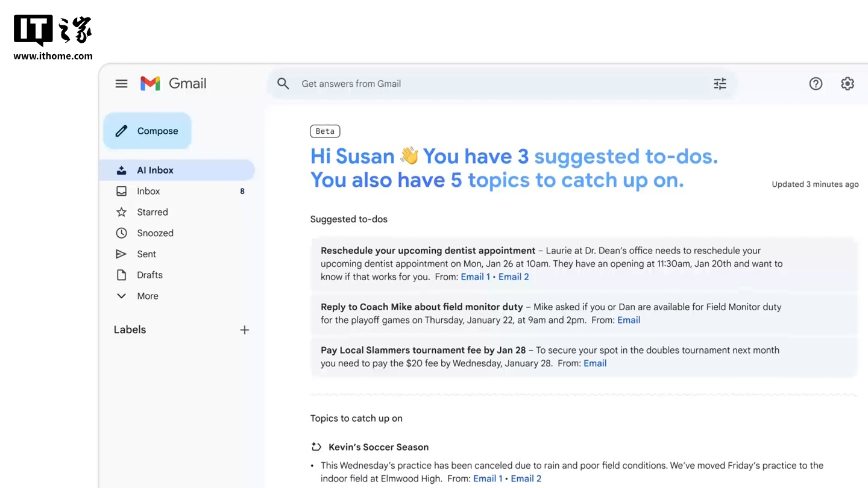Click the Snoozed clock icon
The height and width of the screenshot is (488, 868).
(122, 233)
